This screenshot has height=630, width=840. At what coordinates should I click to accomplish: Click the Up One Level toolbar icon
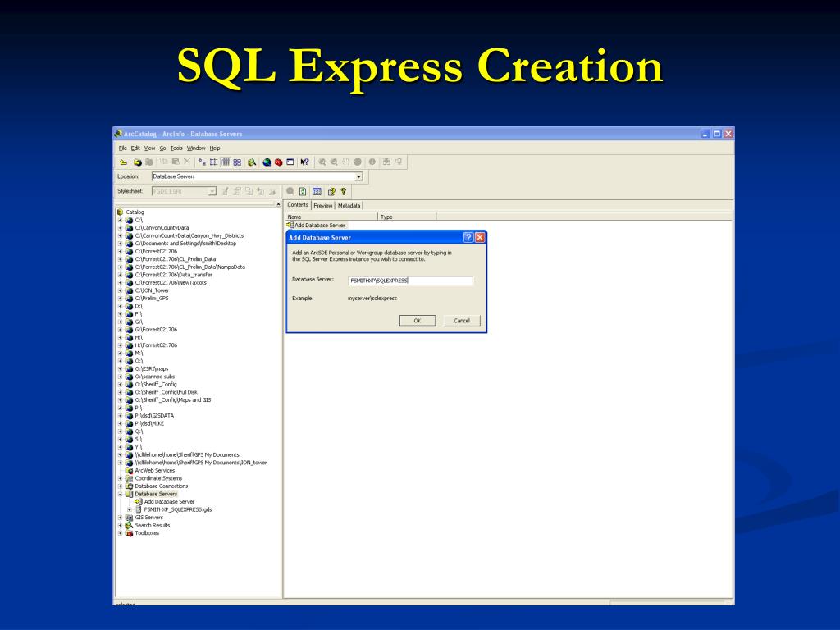point(123,162)
